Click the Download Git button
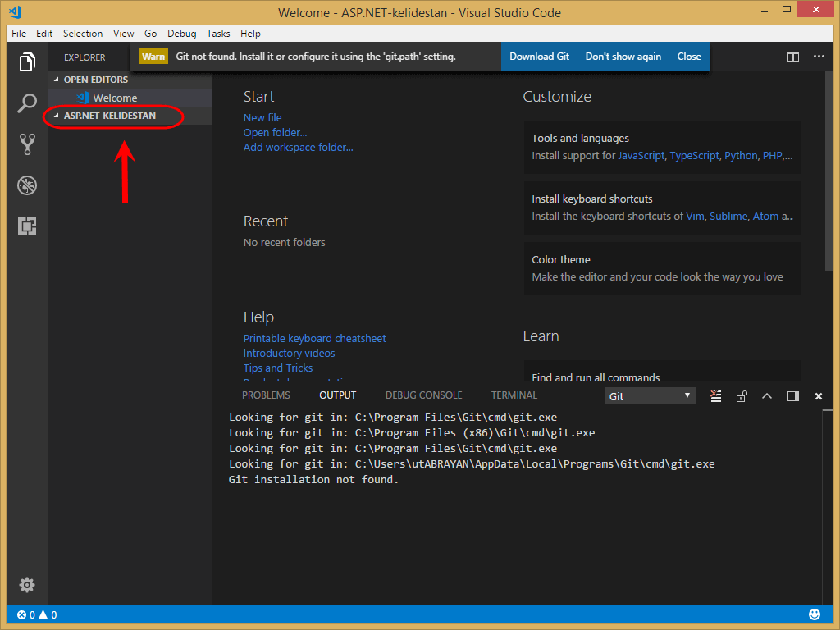 [x=539, y=57]
